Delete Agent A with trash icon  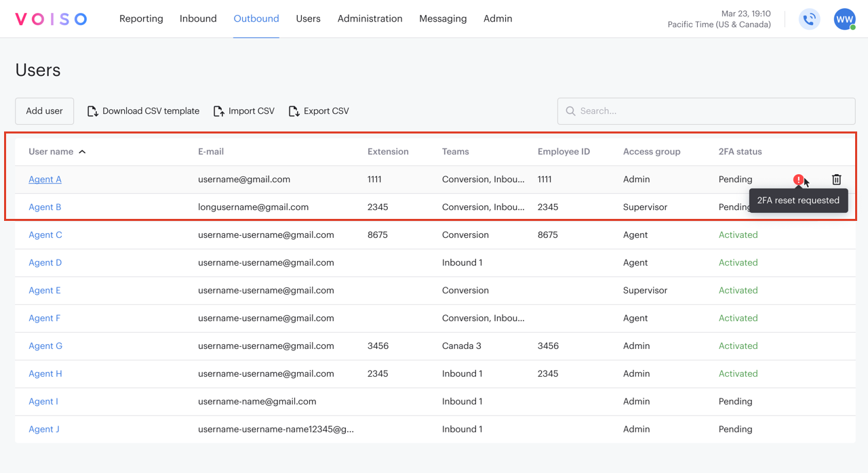point(837,180)
